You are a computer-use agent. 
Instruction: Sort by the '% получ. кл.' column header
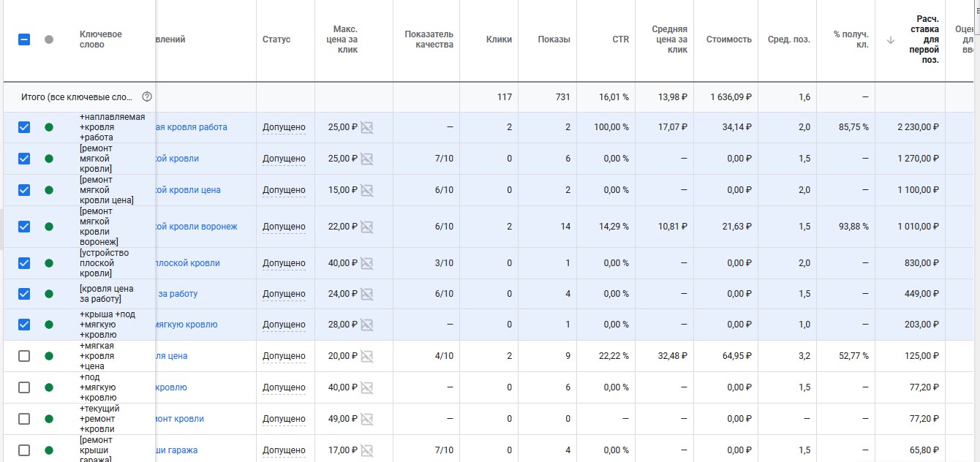coord(851,39)
